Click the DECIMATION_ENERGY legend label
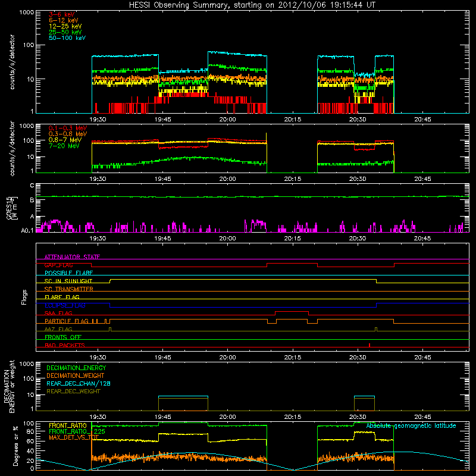476x476 pixels. point(76,368)
